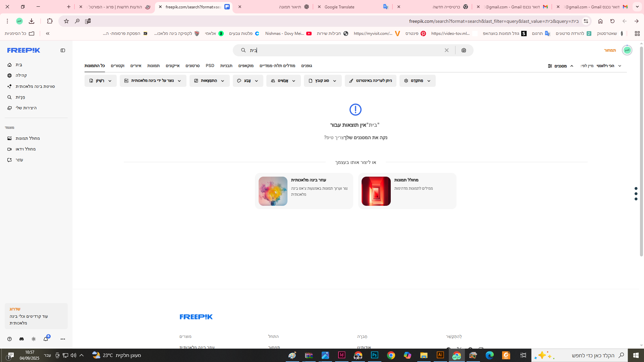Viewport: 644px width, 362px height.
Task: Open the Color (צבע) filter dropdown
Action: (x=248, y=80)
